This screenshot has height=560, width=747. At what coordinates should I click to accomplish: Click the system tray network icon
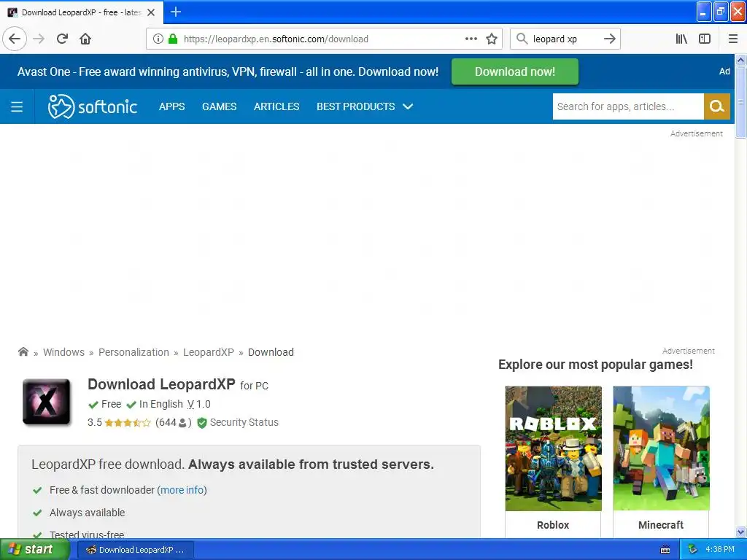coord(692,550)
